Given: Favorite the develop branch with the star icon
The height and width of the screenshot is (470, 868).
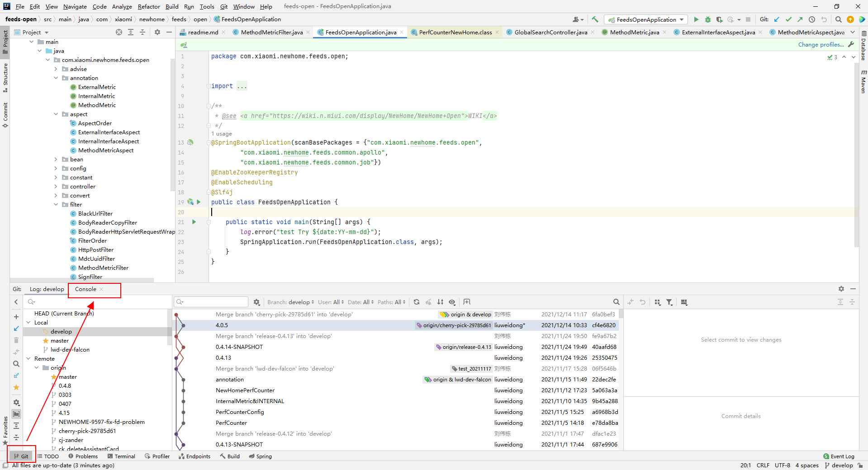Looking at the screenshot, I should click(16, 387).
